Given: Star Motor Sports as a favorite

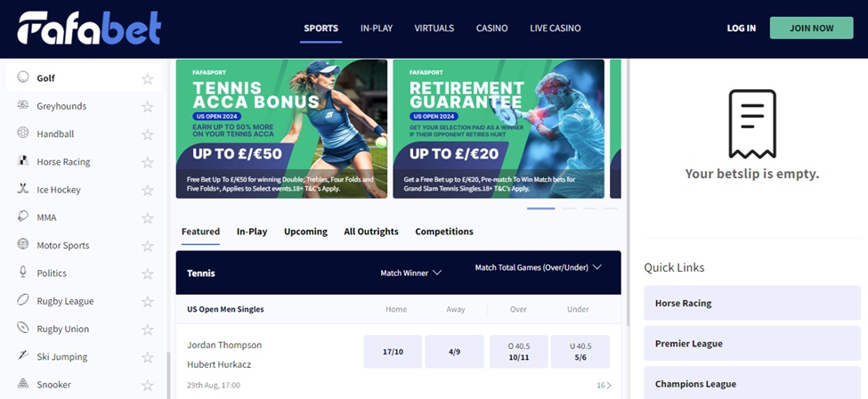Looking at the screenshot, I should click(147, 246).
